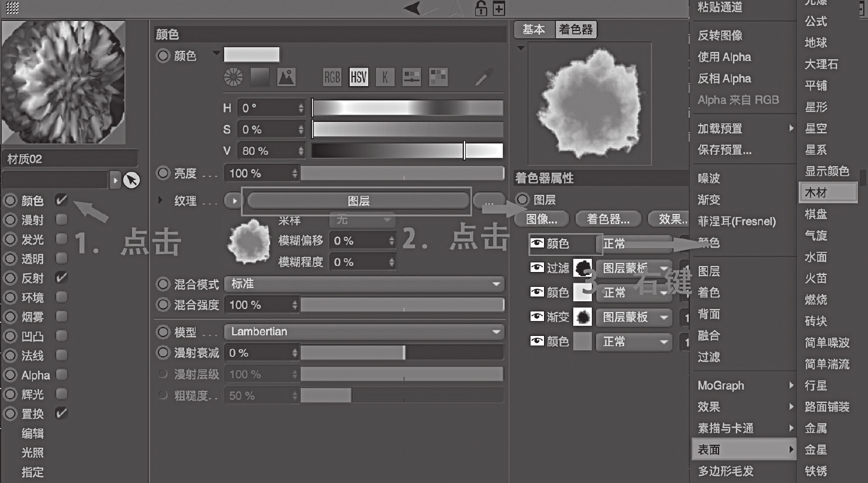Click the 材质02 material preview sphere
The height and width of the screenshot is (483, 868).
pyautogui.click(x=63, y=82)
